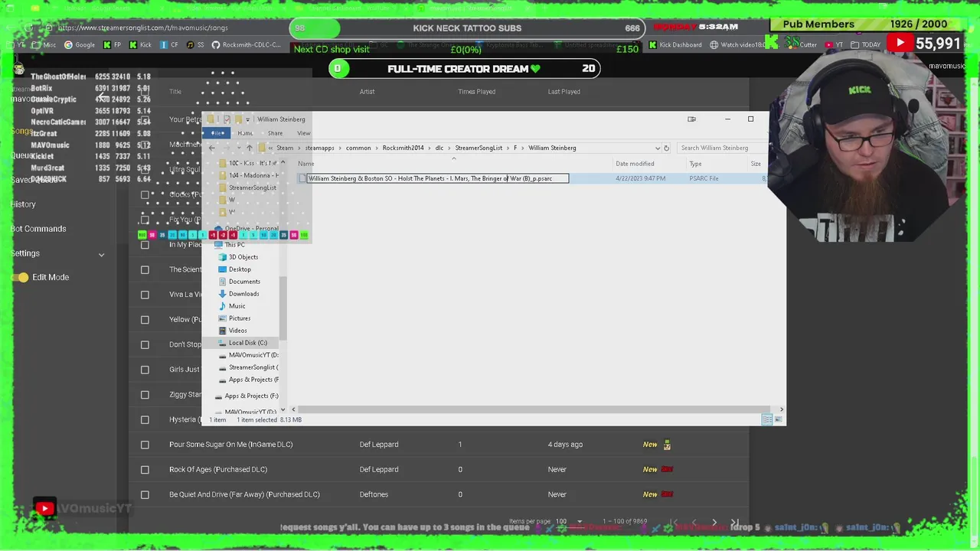Screen dimensions: 980x551
Task: Open the File tab in File Explorer
Action: pyautogui.click(x=218, y=133)
